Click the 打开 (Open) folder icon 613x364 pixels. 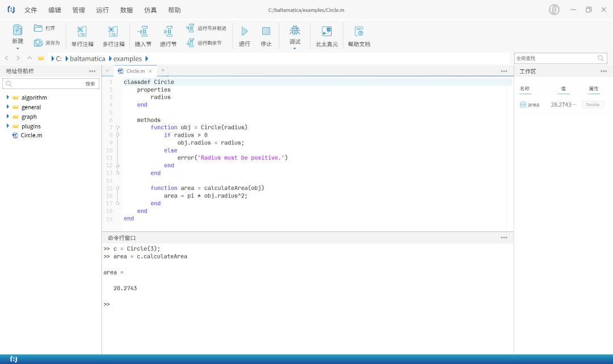[x=39, y=28]
